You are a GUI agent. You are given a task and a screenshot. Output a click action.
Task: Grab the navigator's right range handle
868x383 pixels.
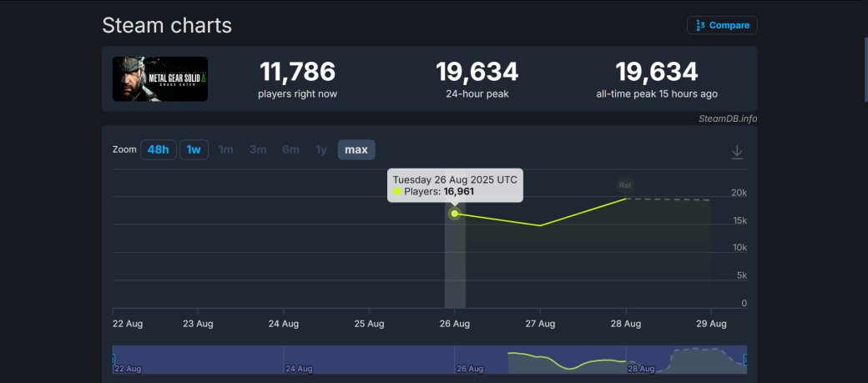tap(745, 360)
